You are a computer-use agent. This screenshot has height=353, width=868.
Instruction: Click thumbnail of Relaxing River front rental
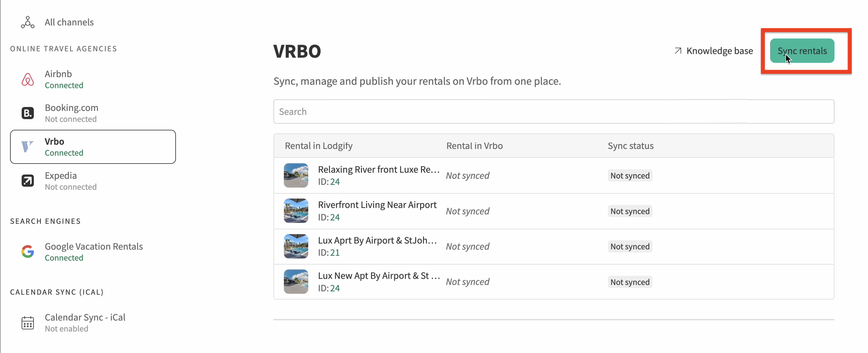pos(296,175)
